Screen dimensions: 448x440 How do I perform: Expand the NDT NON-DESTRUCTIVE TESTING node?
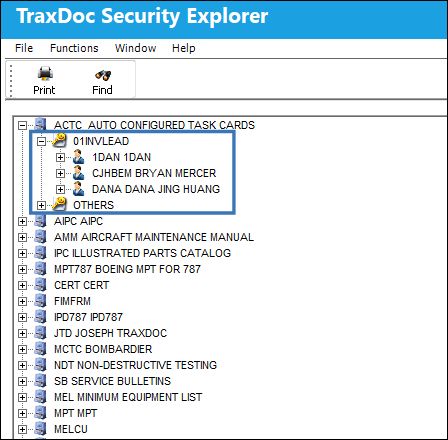[x=22, y=365]
